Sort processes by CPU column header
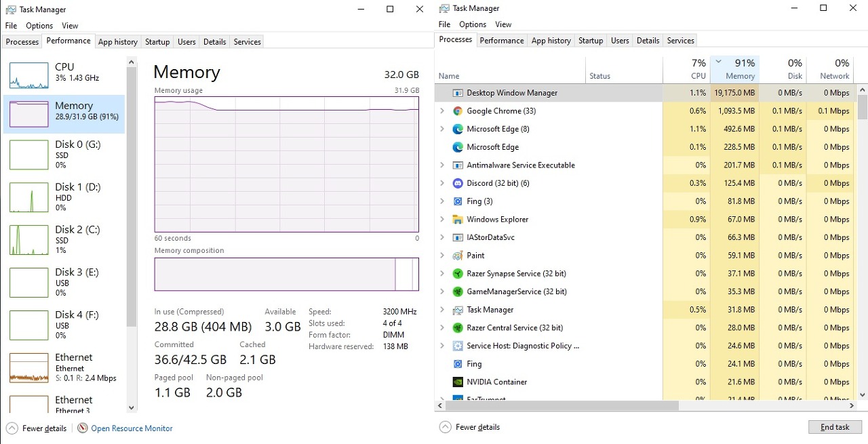This screenshot has width=868, height=444. [686, 69]
